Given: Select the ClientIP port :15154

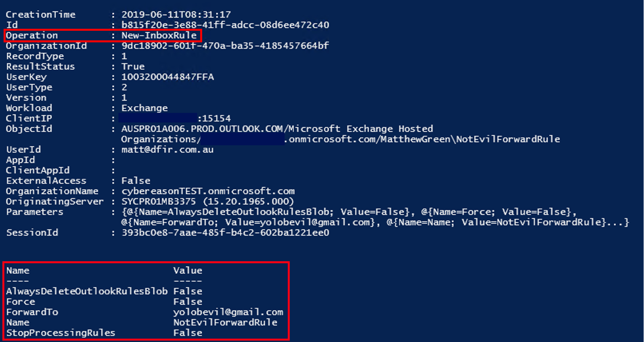Looking at the screenshot, I should 214,118.
